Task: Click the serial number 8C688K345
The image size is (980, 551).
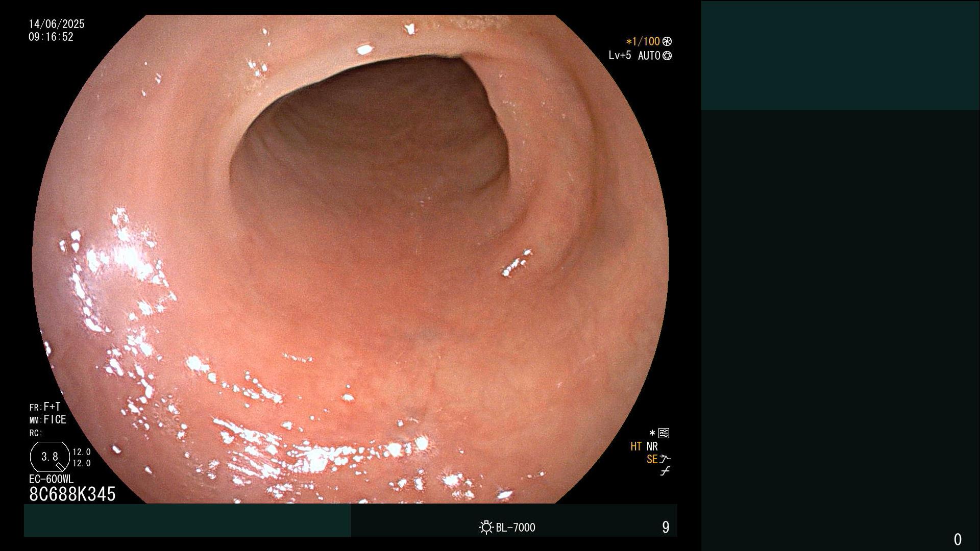Action: point(72,494)
